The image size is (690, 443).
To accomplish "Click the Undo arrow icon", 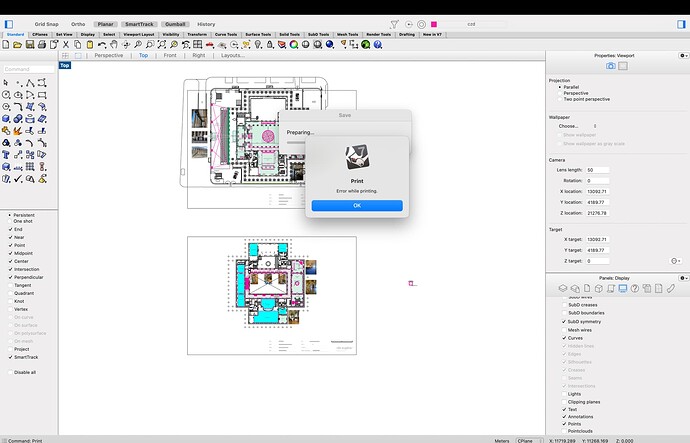I will point(102,44).
